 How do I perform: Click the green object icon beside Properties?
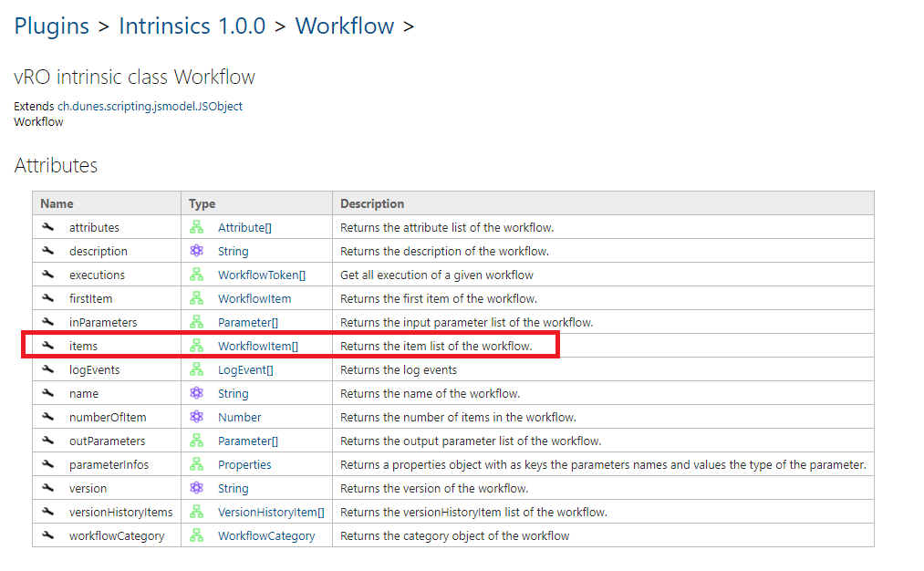196,463
